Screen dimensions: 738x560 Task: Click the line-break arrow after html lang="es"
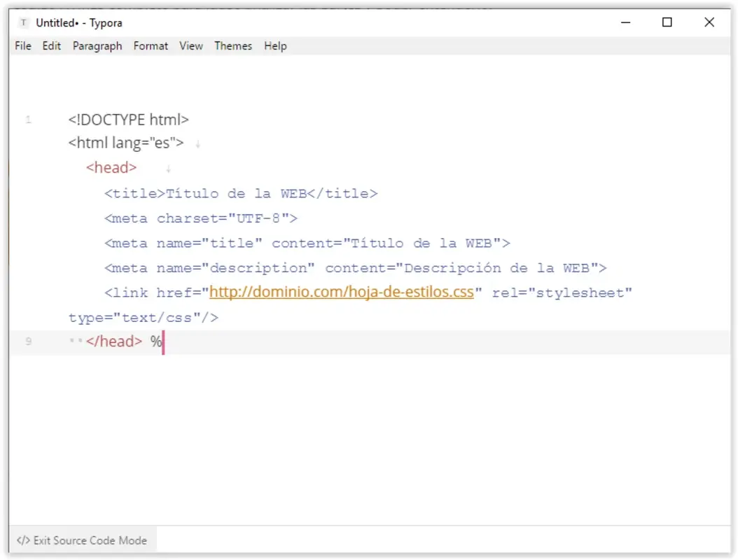pyautogui.click(x=198, y=143)
